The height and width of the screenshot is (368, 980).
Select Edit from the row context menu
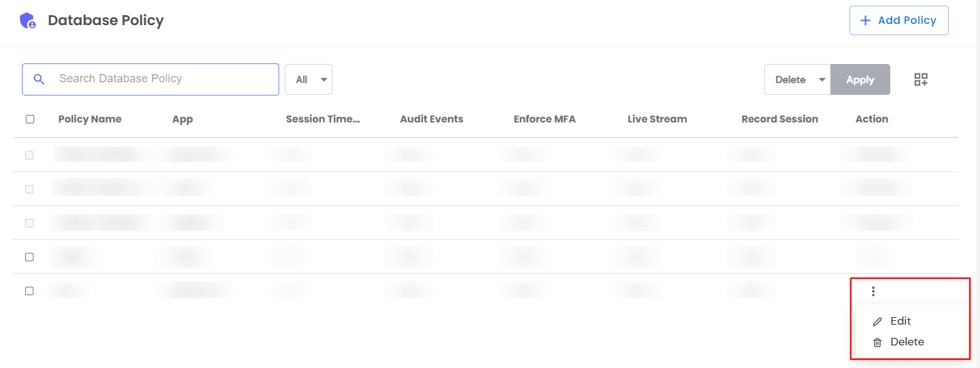point(901,320)
